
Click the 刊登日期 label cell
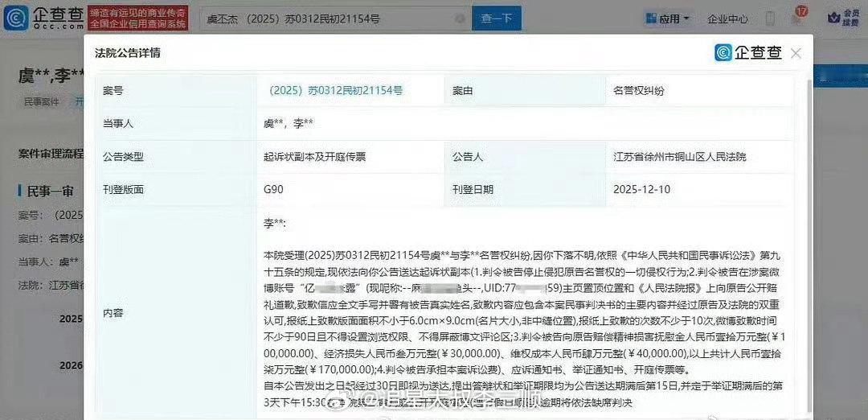pos(525,190)
